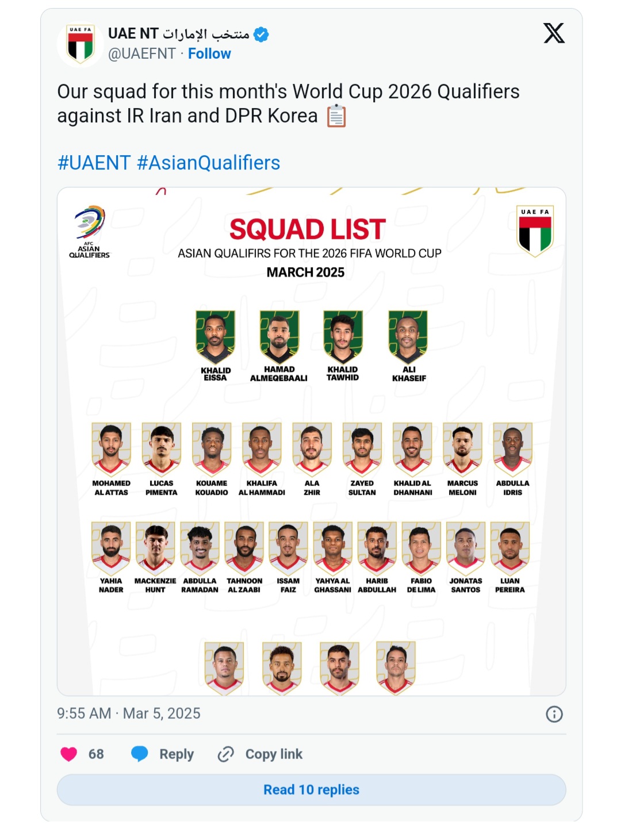
Task: Open the #UAENT hashtag
Action: tap(94, 163)
